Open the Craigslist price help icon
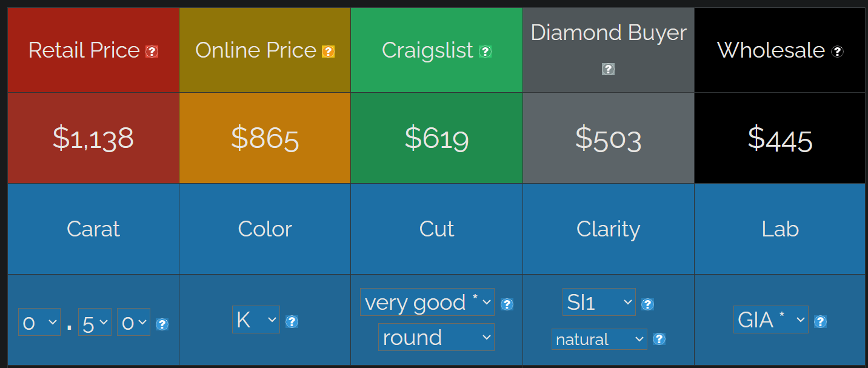Image resolution: width=868 pixels, height=368 pixels. (485, 52)
